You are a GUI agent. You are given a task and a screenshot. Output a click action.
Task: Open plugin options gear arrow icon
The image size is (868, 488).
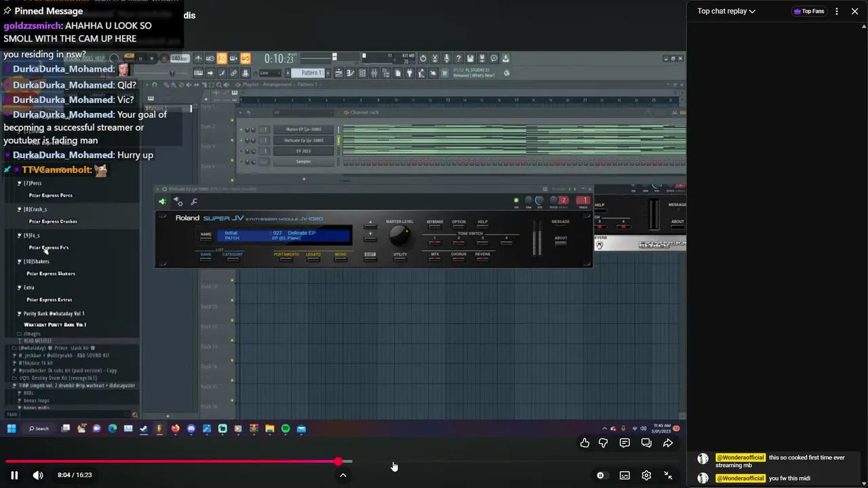178,202
